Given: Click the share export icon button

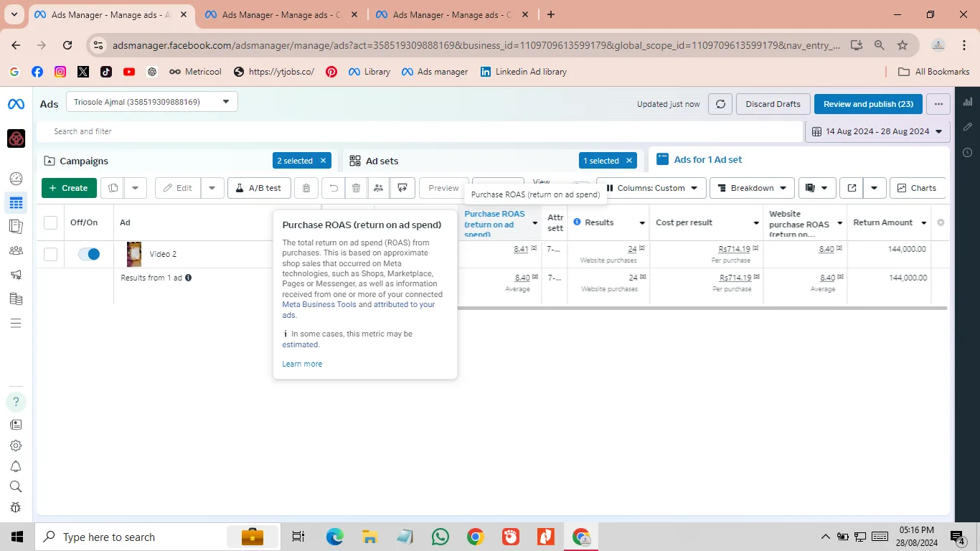Looking at the screenshot, I should pyautogui.click(x=852, y=188).
